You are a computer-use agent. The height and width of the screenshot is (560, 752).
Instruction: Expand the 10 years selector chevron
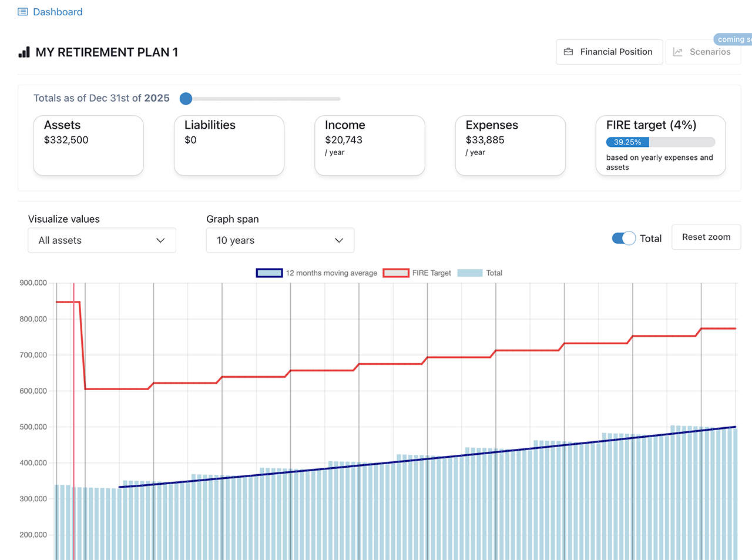pos(339,240)
